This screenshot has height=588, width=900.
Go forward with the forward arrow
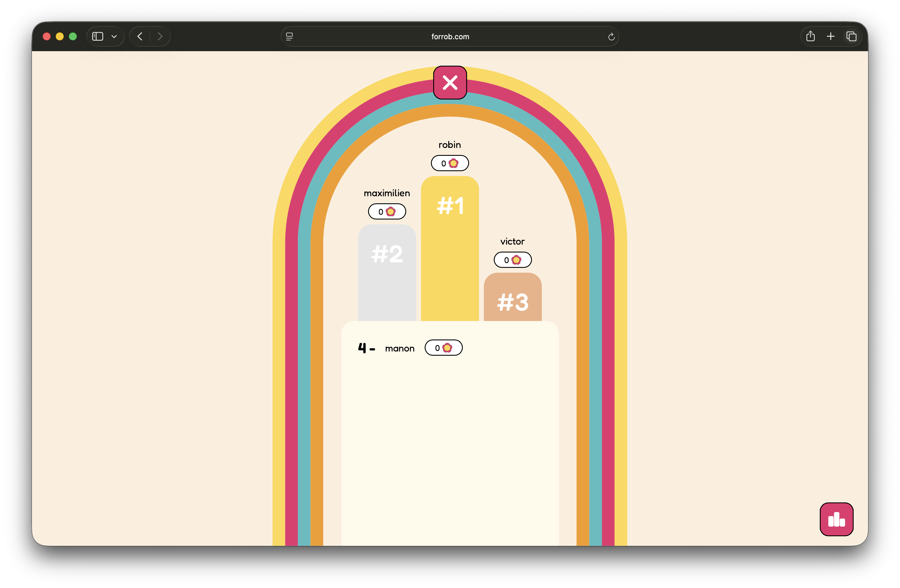(x=160, y=36)
